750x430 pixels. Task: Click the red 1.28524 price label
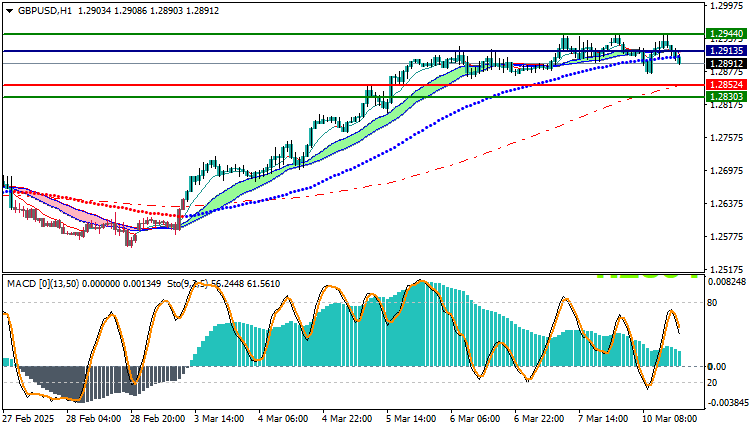point(726,85)
